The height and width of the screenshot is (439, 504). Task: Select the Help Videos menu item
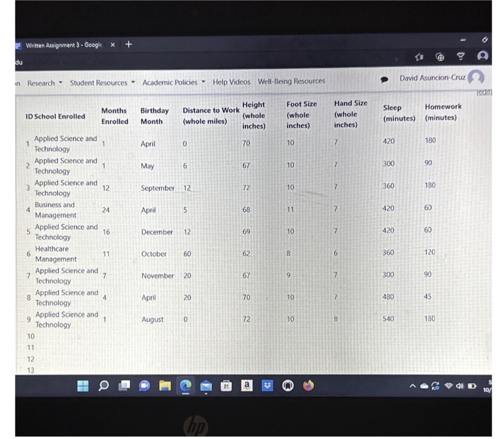pyautogui.click(x=232, y=82)
